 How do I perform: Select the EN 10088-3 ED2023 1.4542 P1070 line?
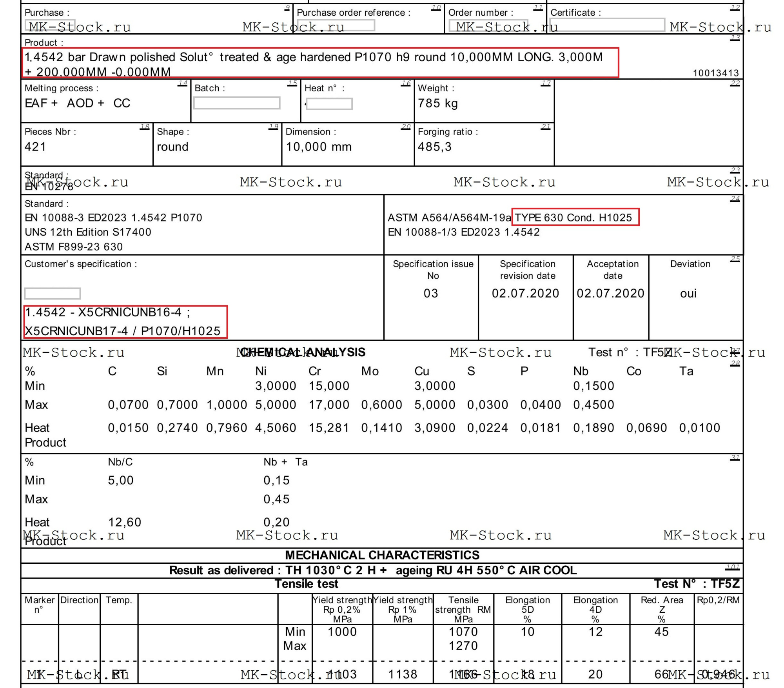113,218
